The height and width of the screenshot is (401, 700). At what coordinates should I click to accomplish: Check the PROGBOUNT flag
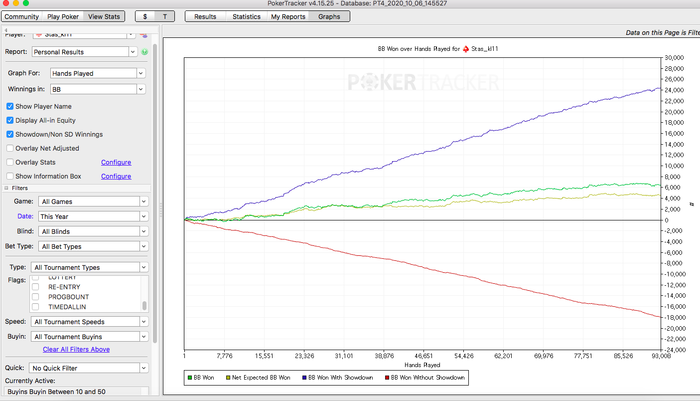(x=35, y=297)
